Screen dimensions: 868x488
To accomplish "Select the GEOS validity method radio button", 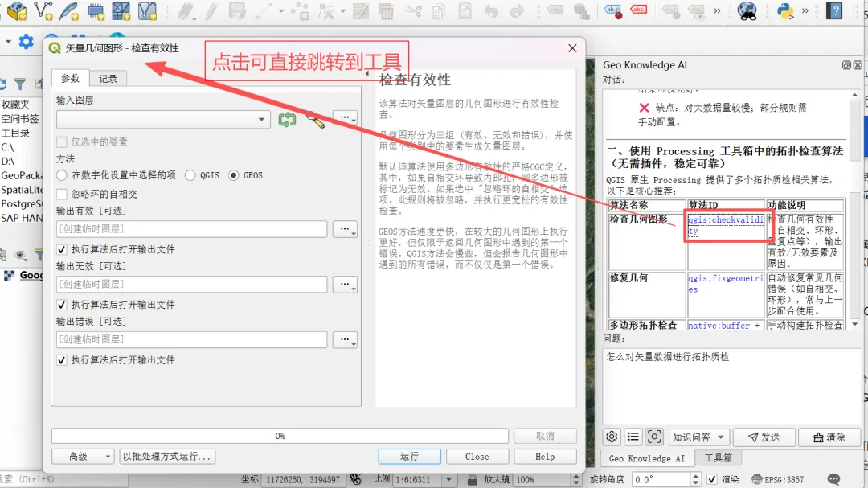I will 234,175.
